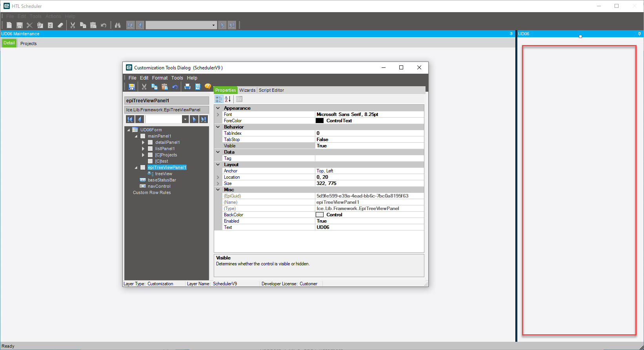The height and width of the screenshot is (350, 644).
Task: Go to the previous record in the main toolbar
Action: 140,25
